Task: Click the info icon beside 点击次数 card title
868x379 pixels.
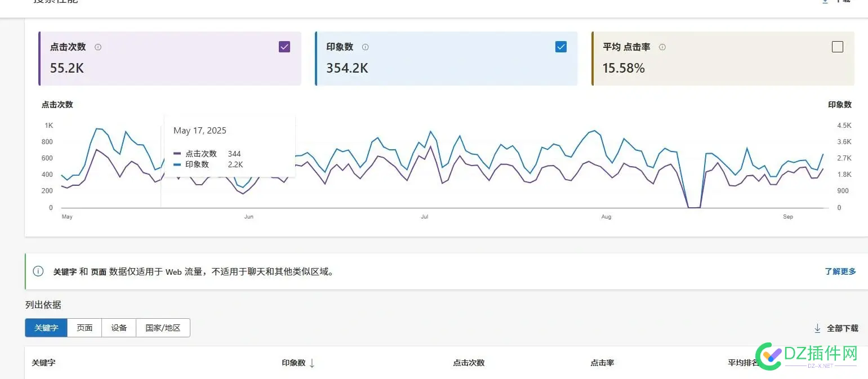Action: pyautogui.click(x=98, y=47)
